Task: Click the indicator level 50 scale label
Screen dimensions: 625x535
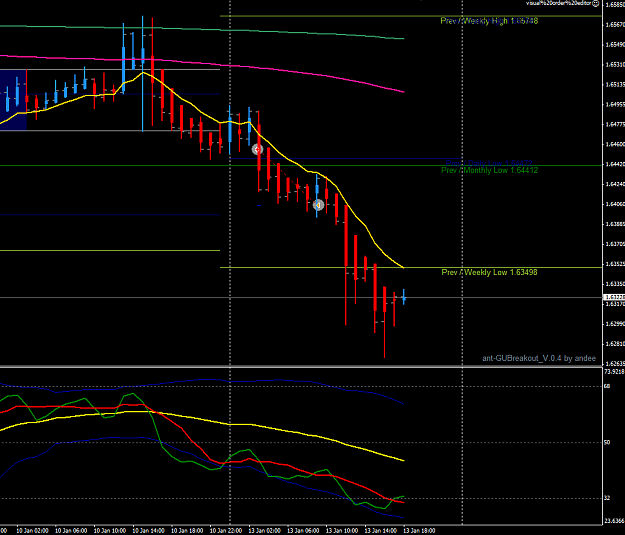Action: pos(607,443)
